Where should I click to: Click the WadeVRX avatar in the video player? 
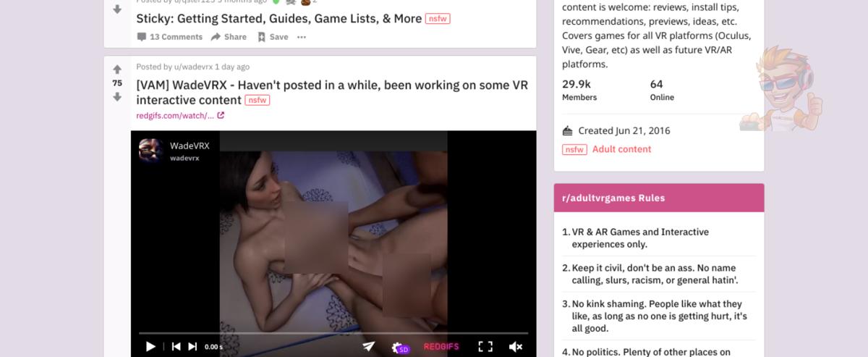click(x=150, y=151)
